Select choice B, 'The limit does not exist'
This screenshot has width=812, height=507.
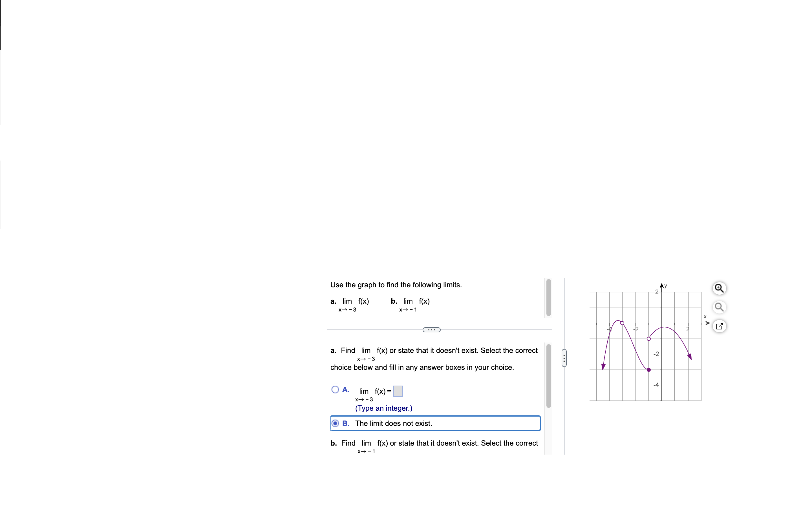coord(335,423)
